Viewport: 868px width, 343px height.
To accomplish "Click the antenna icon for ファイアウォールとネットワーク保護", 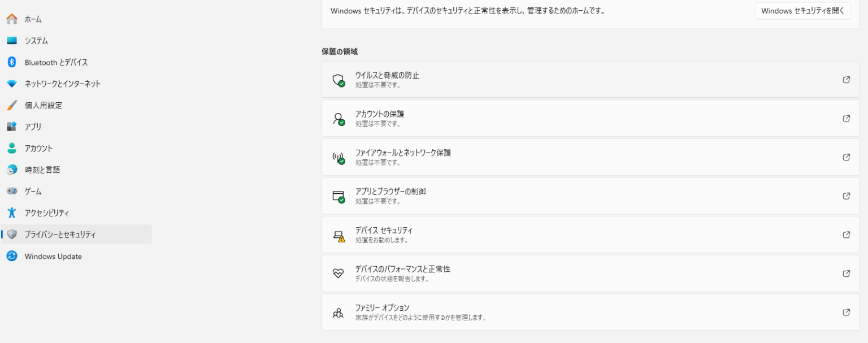I will pyautogui.click(x=338, y=158).
